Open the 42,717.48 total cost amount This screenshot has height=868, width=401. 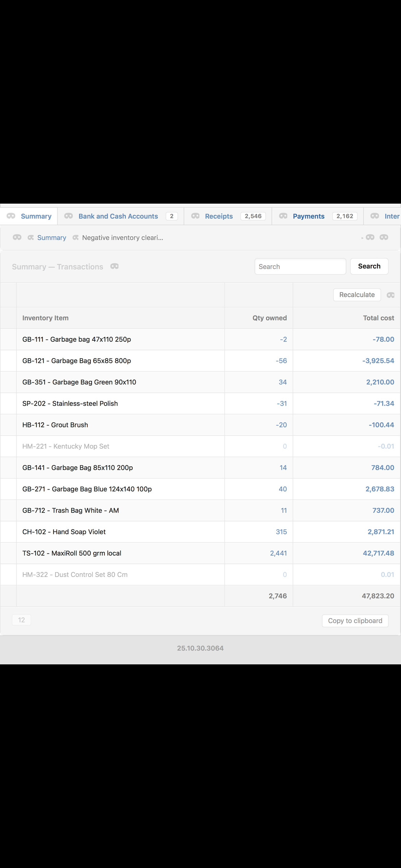[x=378, y=553]
